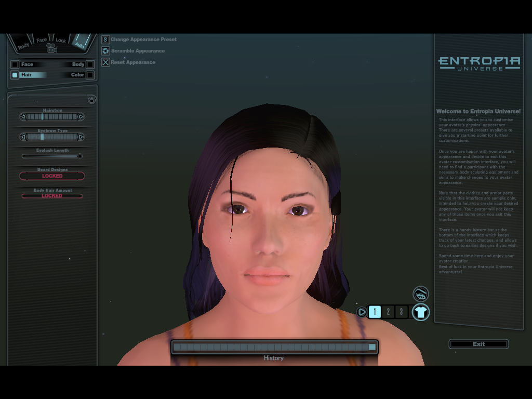
Task: Click the LOCKED Beard Designs button
Action: [52, 176]
